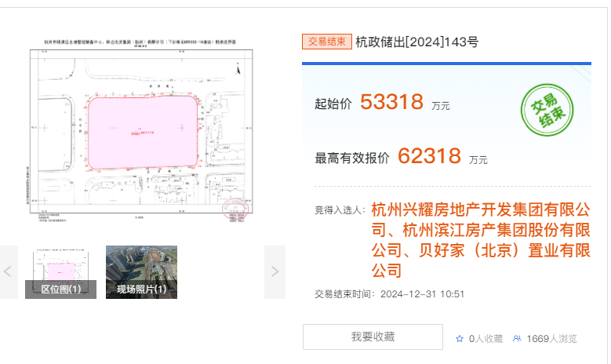Image resolution: width=611 pixels, height=364 pixels.
Task: Show next thumbnail with right arrow
Action: [275, 271]
